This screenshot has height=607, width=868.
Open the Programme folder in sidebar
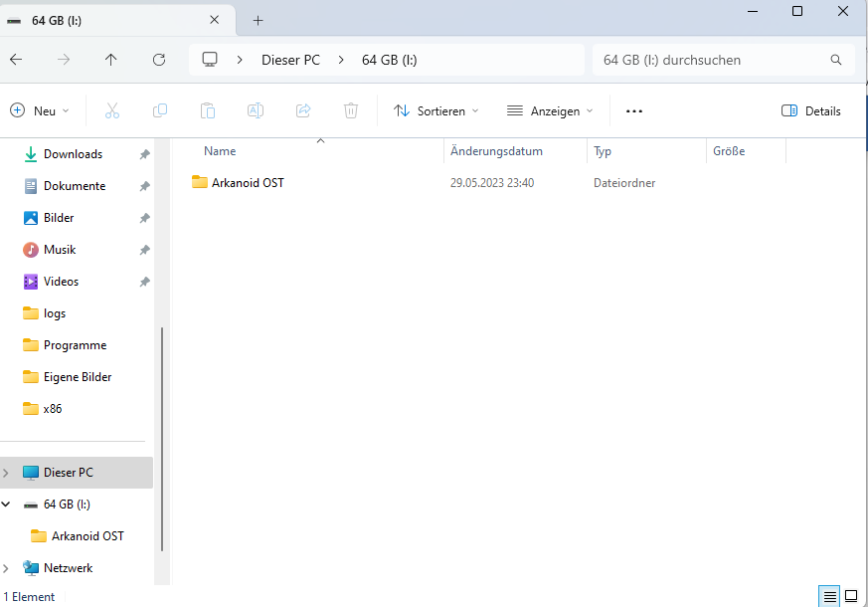(75, 345)
